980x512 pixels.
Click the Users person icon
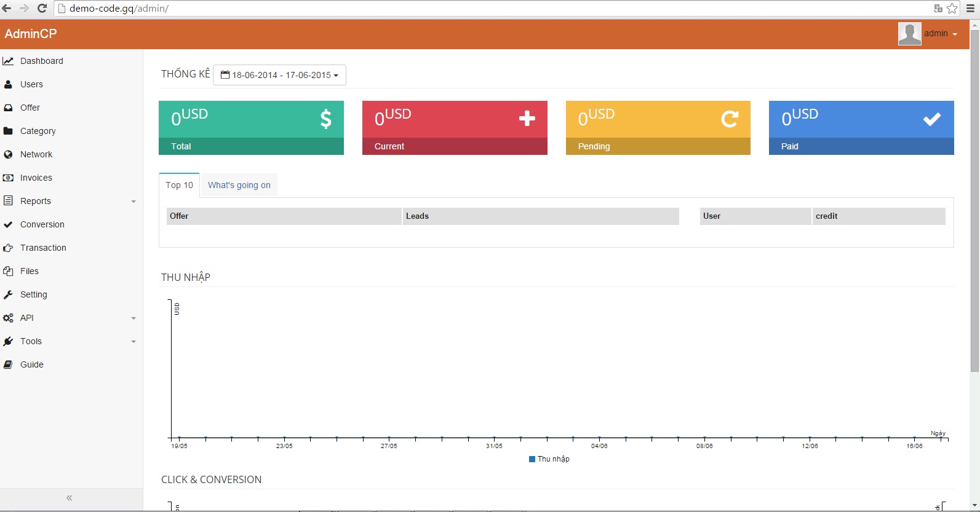[8, 84]
